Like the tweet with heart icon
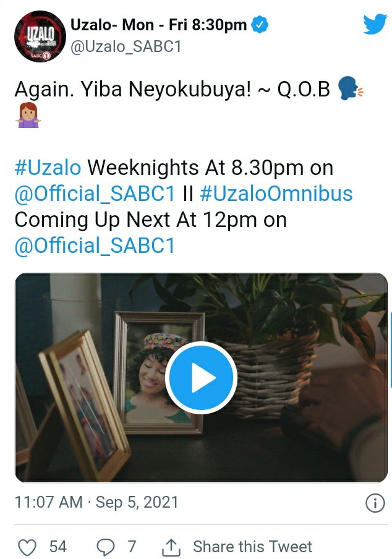The image size is (392, 559). pos(27,547)
